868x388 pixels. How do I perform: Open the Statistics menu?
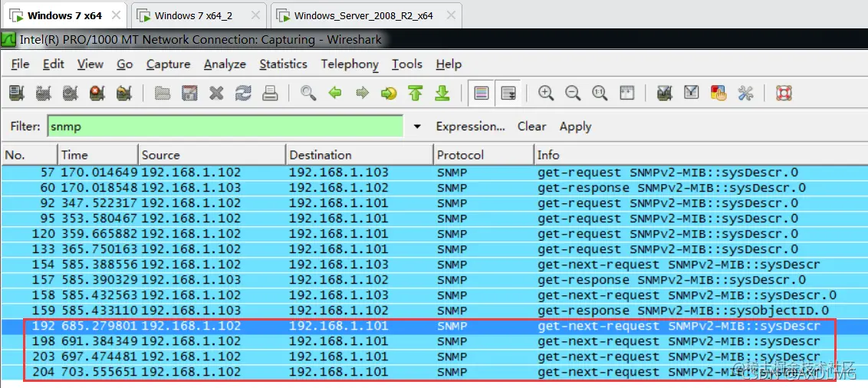pos(283,64)
